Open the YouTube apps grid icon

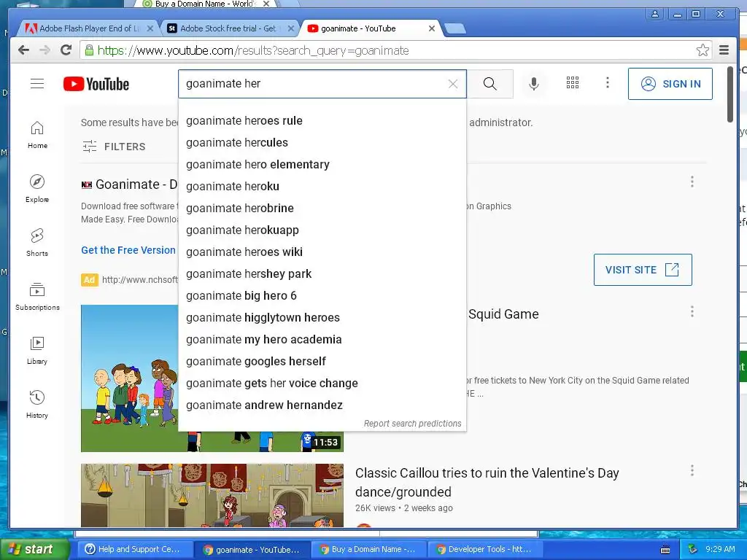coord(573,83)
